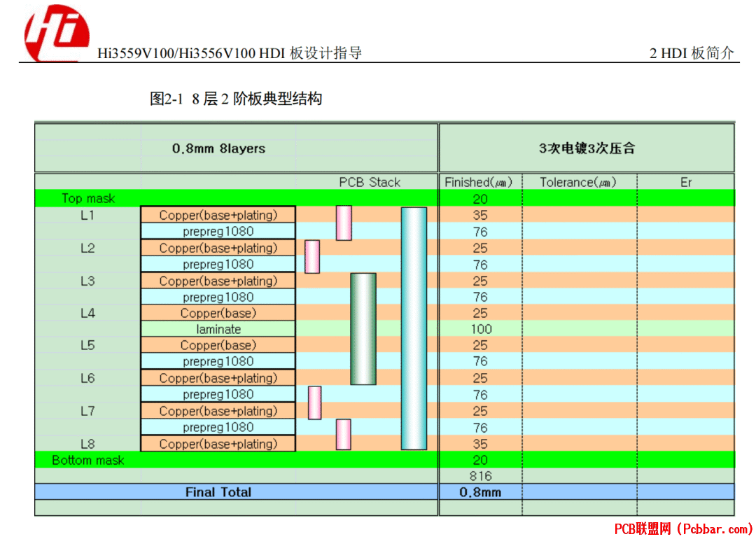Click "prepreg1080" between L3 and L4 rows
Viewport: 756px width, 539px height.
pos(218,297)
